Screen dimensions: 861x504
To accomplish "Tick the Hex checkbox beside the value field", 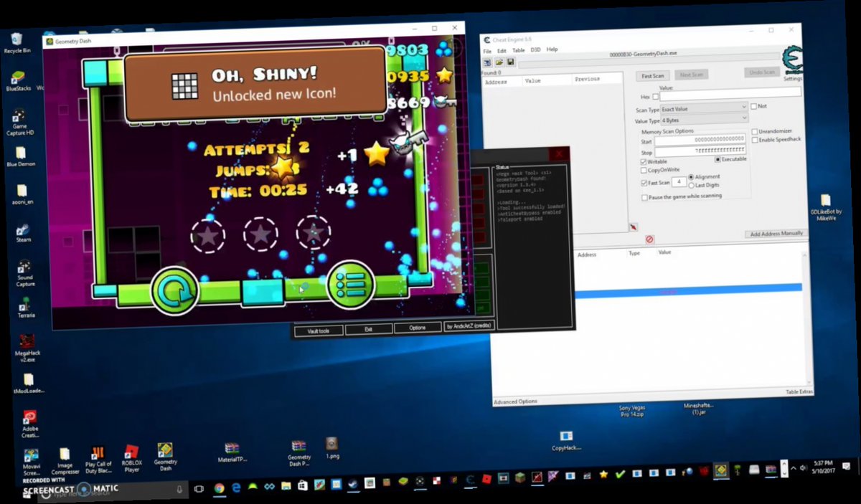I will [655, 97].
